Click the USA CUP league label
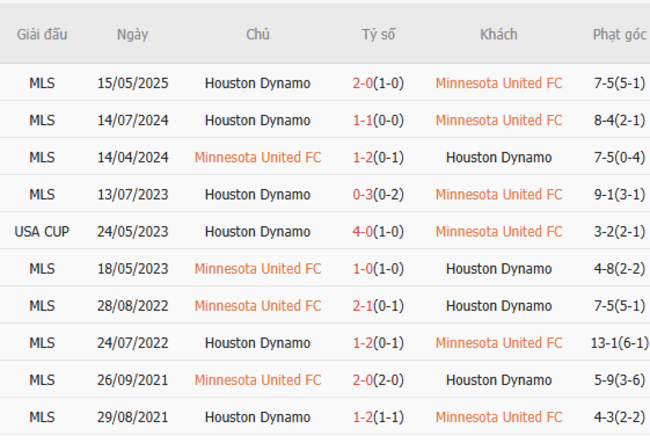The width and height of the screenshot is (650, 443). click(42, 231)
